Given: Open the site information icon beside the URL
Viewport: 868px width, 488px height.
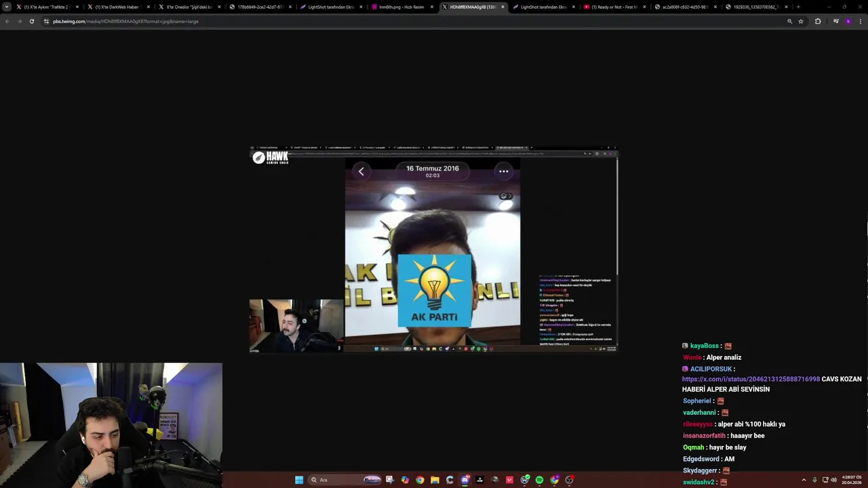Looking at the screenshot, I should (46, 21).
